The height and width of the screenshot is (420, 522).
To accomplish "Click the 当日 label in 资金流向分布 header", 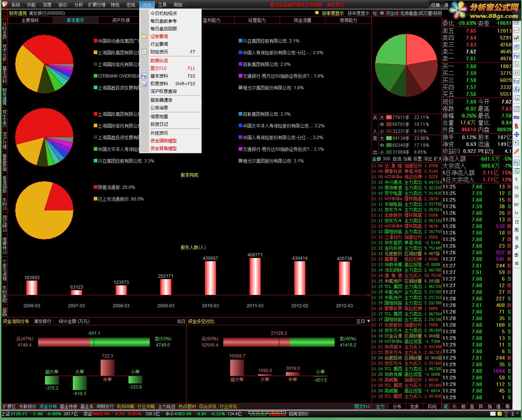I will [181, 321].
